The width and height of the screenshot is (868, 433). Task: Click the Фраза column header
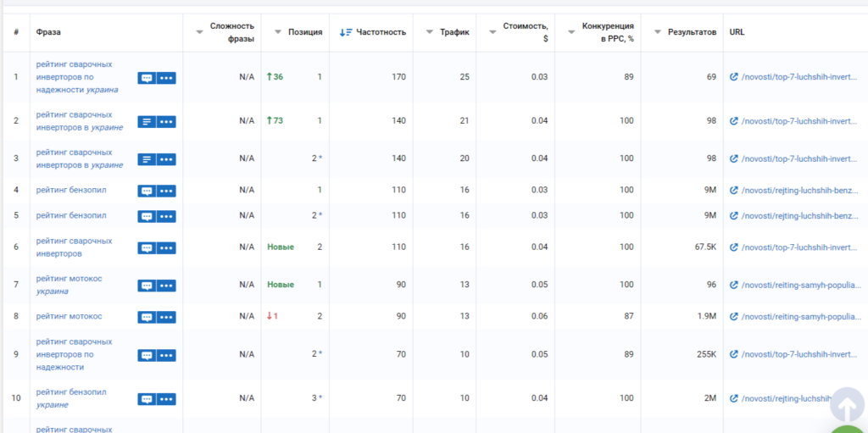[48, 32]
